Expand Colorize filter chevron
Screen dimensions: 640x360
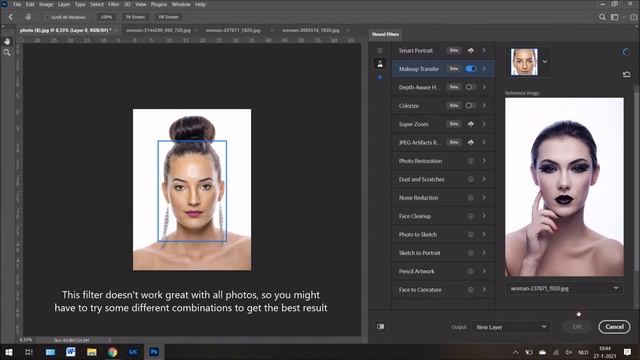[484, 105]
